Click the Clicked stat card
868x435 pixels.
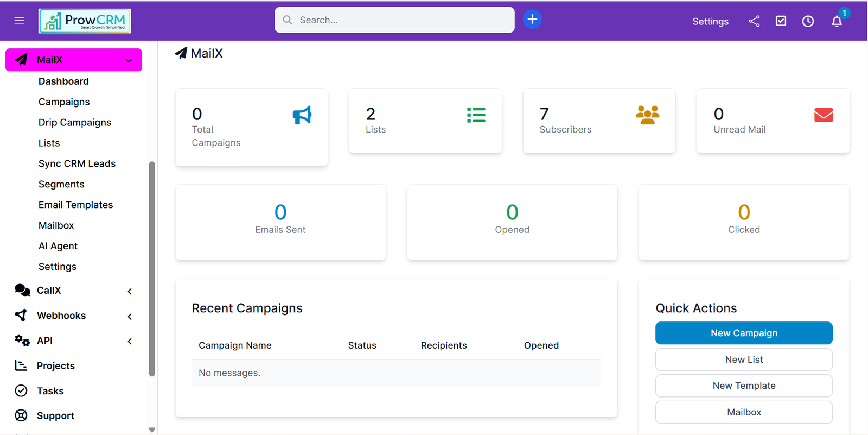pyautogui.click(x=744, y=222)
